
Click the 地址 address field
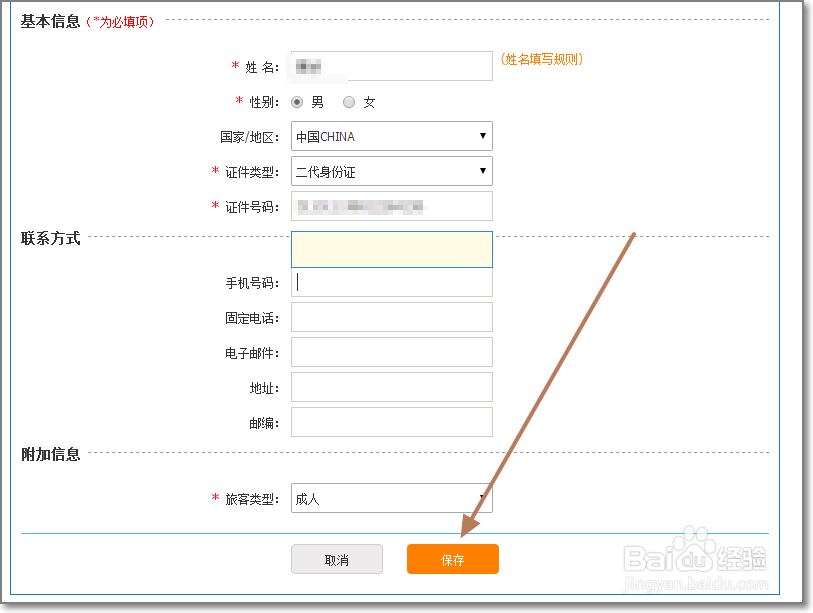(x=390, y=387)
